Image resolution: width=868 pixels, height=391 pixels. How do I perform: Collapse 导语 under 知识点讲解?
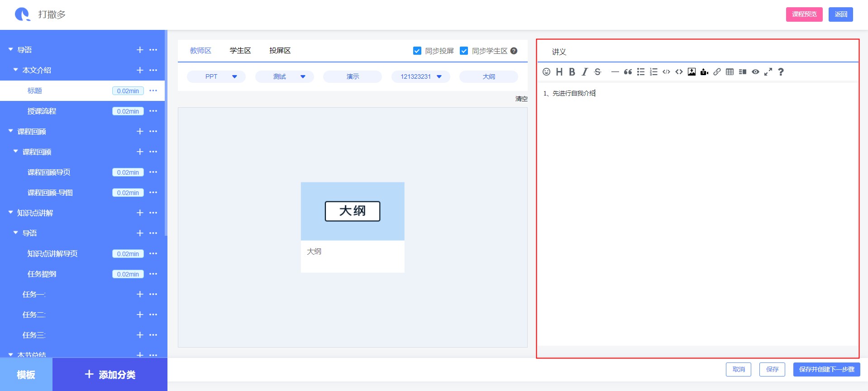click(x=15, y=233)
